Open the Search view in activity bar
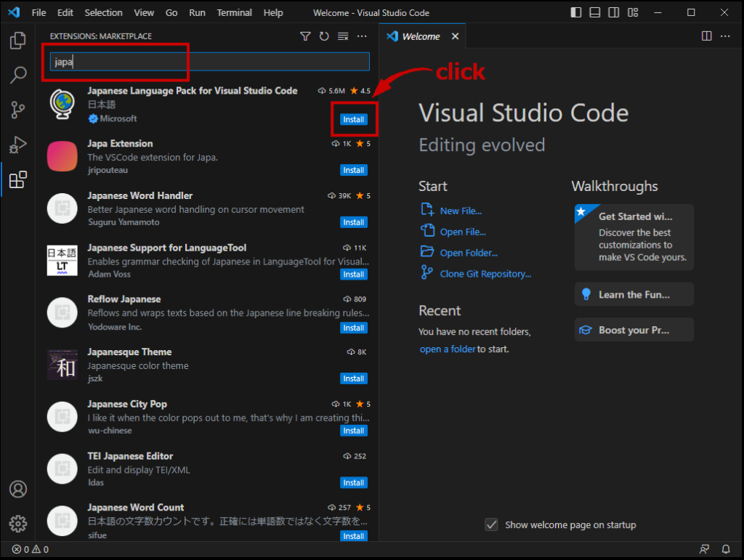The width and height of the screenshot is (744, 560). 18,75
